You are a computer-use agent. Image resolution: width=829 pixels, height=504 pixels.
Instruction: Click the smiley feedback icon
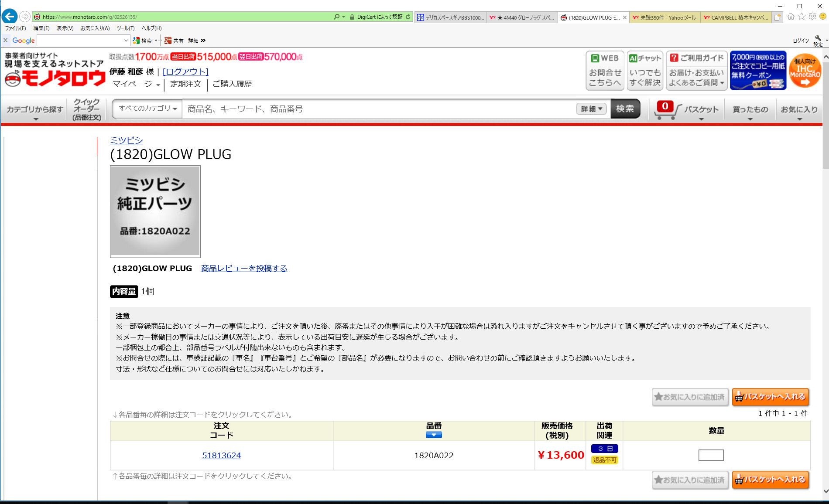tap(822, 17)
